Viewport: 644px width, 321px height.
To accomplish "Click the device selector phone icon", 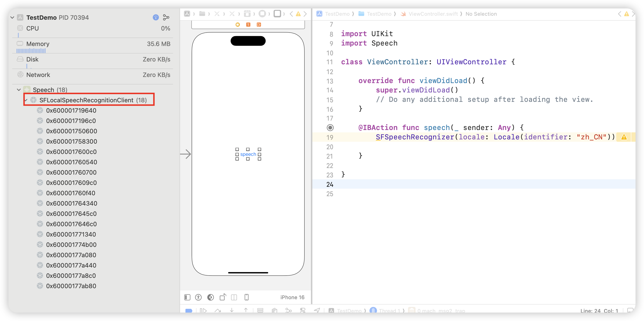I will [247, 297].
